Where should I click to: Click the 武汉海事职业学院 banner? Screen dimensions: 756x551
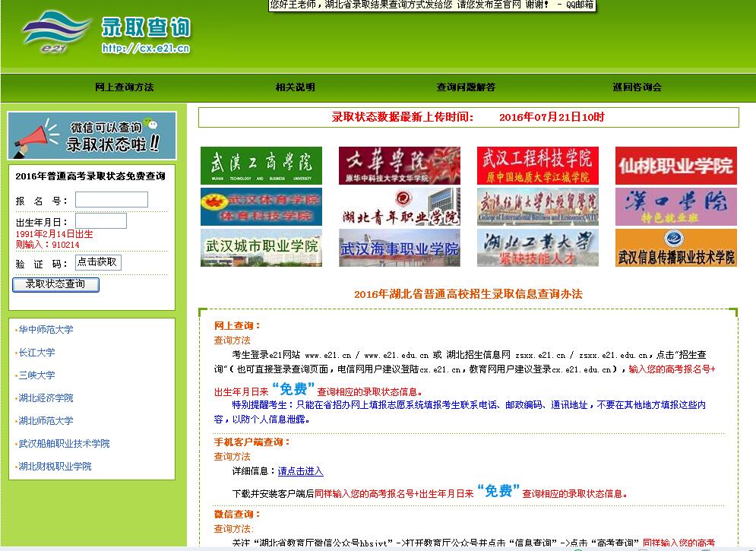coord(399,248)
